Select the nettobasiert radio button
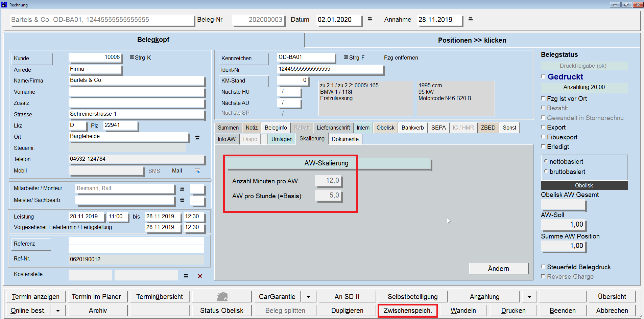The width and height of the screenshot is (644, 319). tap(546, 161)
